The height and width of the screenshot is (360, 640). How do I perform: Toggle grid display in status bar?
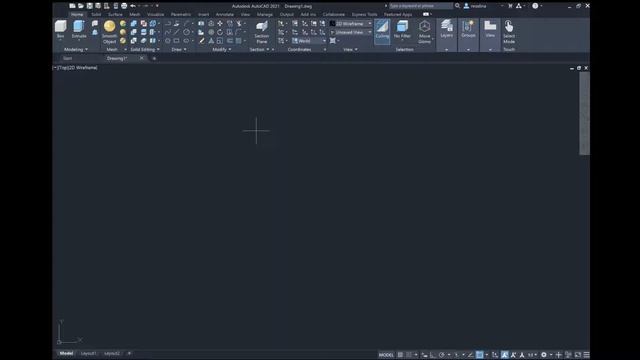400,355
